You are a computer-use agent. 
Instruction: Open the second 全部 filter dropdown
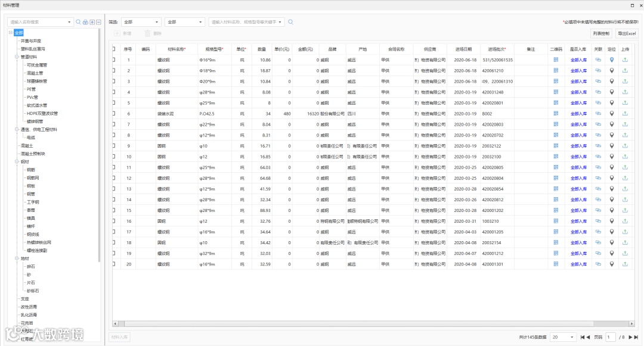184,22
